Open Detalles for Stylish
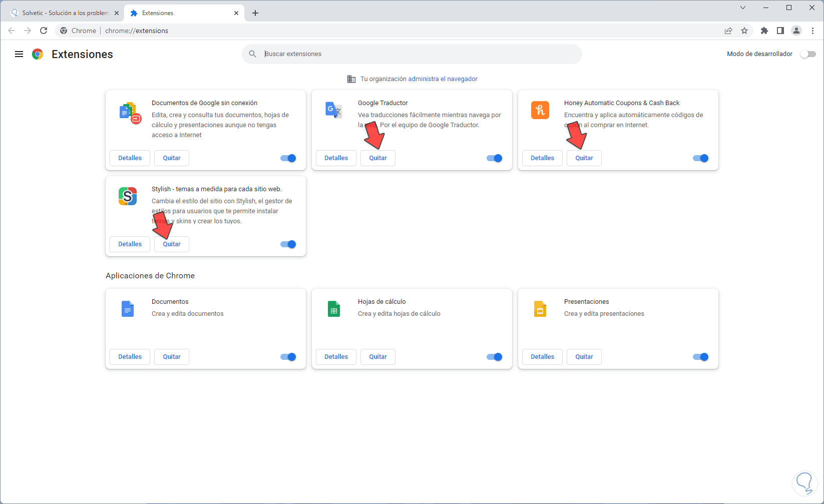The width and height of the screenshot is (824, 504). 130,244
